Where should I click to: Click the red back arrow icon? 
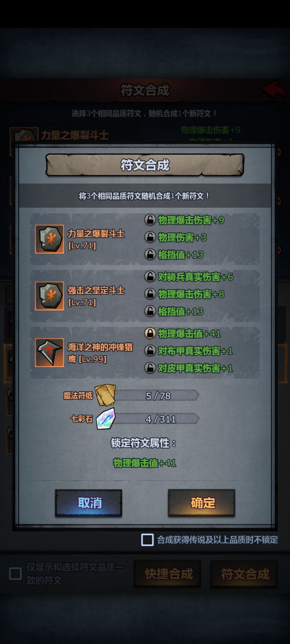click(274, 90)
